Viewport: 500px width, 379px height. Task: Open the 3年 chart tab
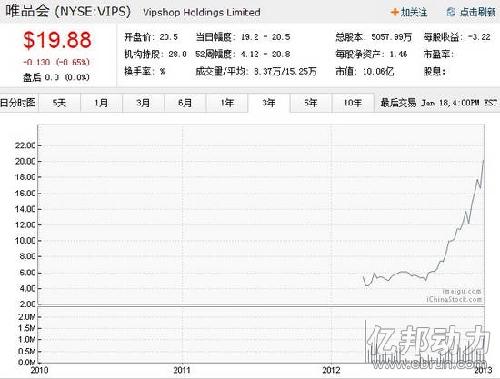point(269,103)
